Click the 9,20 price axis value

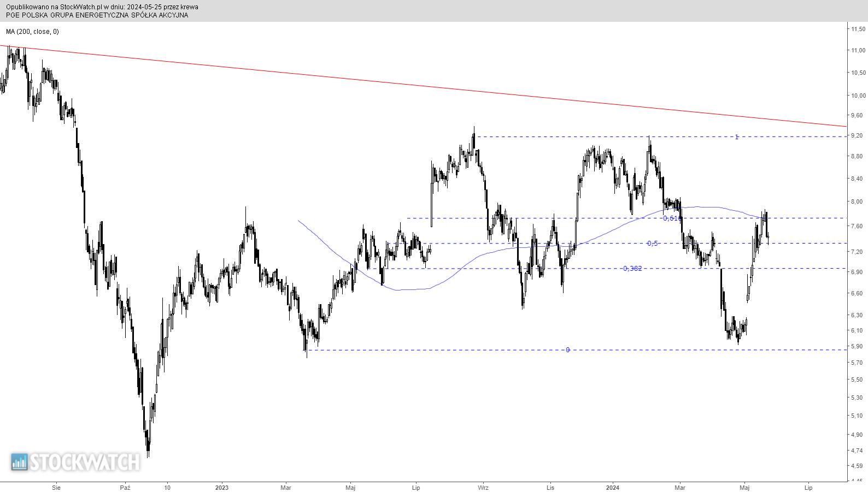click(x=857, y=136)
